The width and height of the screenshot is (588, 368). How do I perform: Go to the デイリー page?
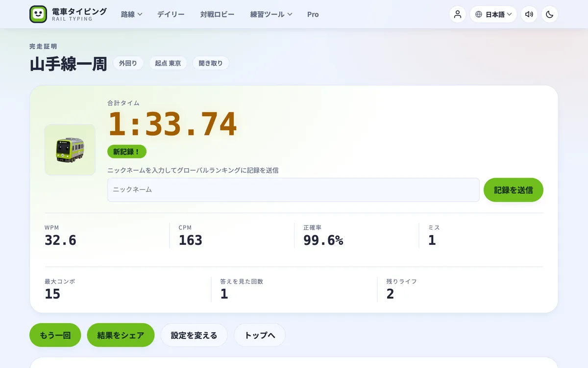[171, 14]
